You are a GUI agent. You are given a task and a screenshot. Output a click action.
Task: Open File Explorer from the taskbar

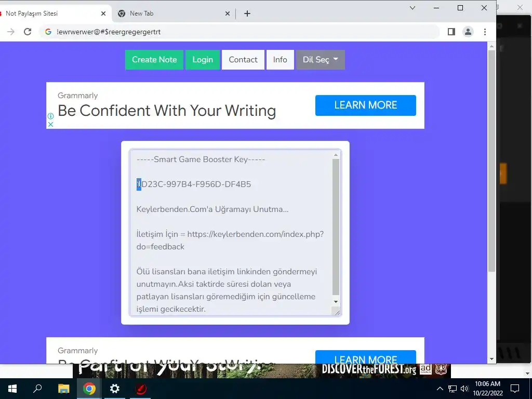point(63,389)
